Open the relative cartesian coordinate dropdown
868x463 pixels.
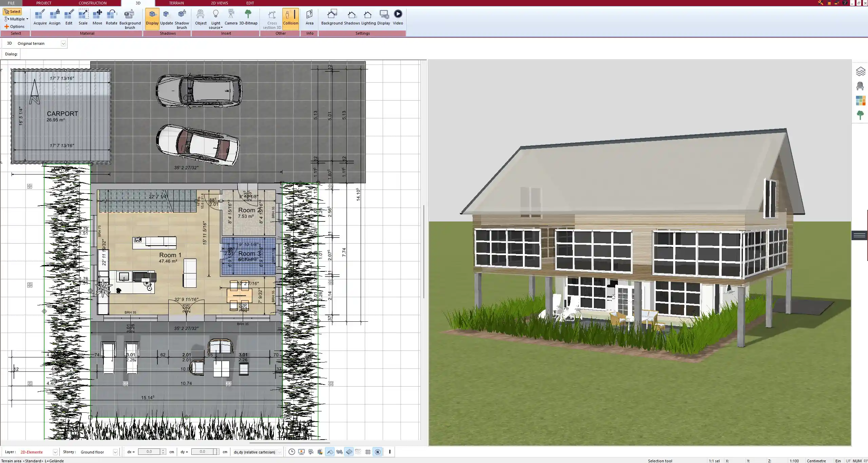coord(279,452)
